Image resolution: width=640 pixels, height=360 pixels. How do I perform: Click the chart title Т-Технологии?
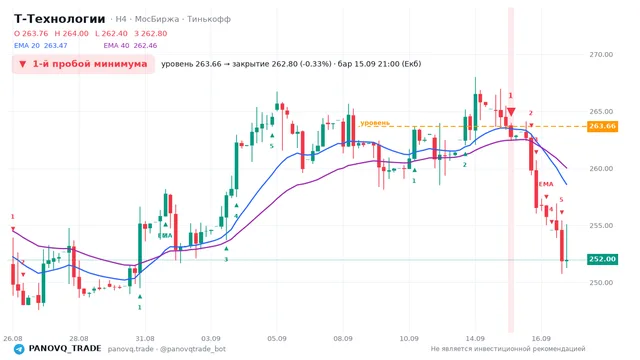pyautogui.click(x=60, y=19)
